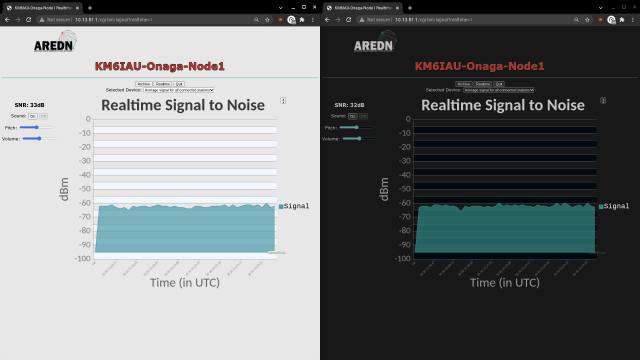Viewport: 640px width, 360px height.
Task: Click the reload icon in left browser window
Action: click(29, 20)
